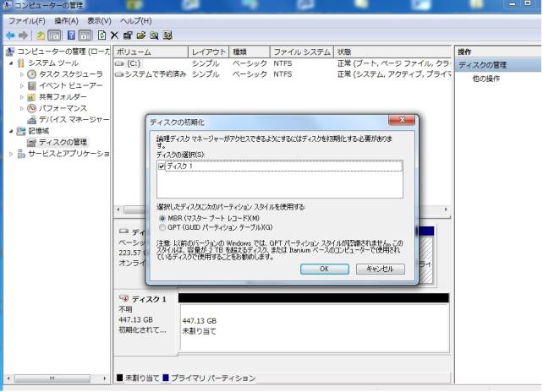
Task: Open the blue question mark Help icon
Action: tap(71, 35)
